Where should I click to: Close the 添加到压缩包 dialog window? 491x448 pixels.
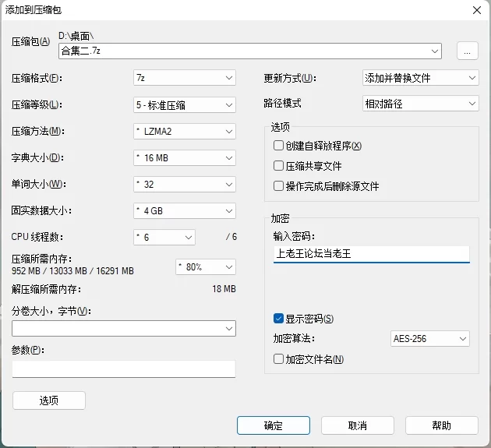tap(475, 9)
